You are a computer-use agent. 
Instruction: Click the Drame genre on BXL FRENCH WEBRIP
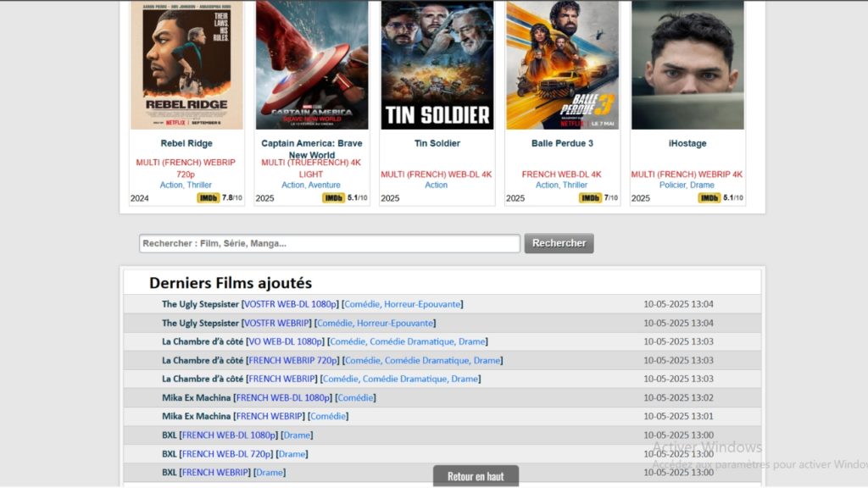270,472
